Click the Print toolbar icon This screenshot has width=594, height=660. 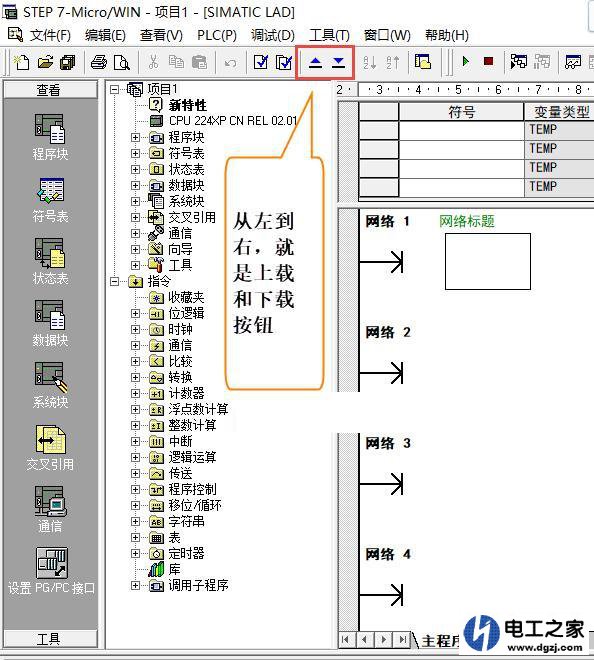(x=99, y=63)
